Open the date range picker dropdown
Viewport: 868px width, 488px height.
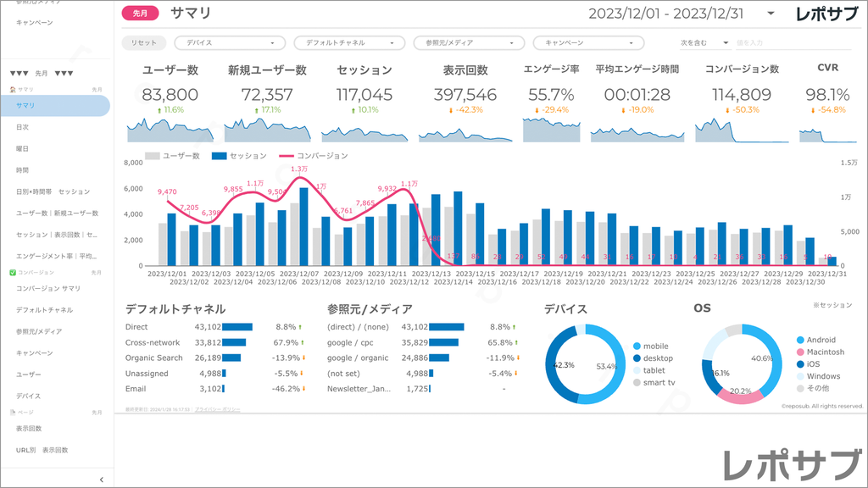point(770,14)
